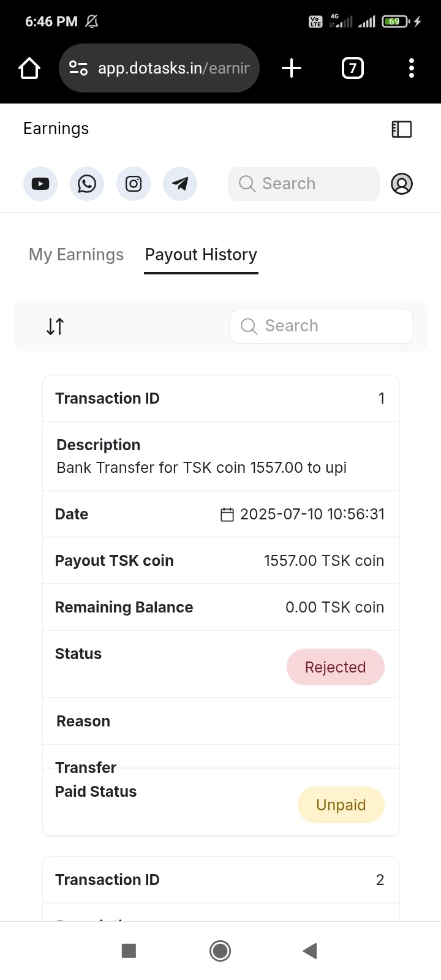Click the Rejected status badge

pos(336,667)
